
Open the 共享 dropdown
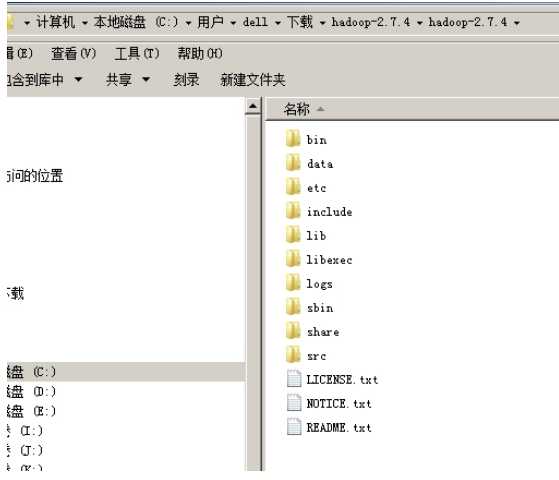128,80
